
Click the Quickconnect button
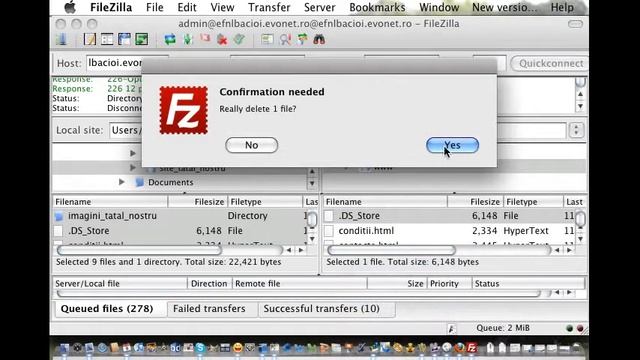coord(551,64)
